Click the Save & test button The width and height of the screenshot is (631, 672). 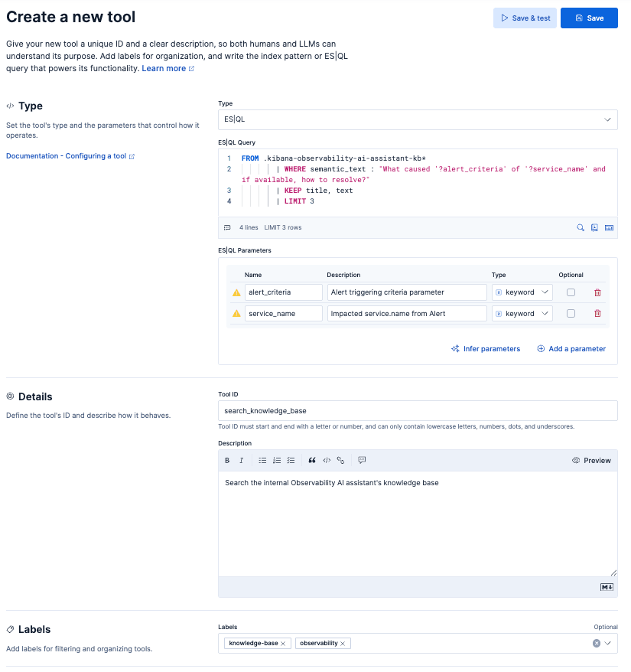[525, 17]
